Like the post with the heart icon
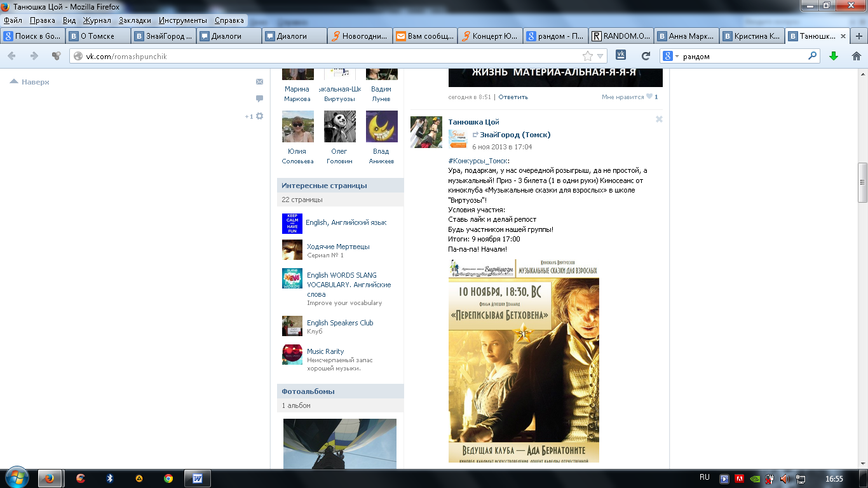Screen dimensions: 868x488 pos(649,97)
